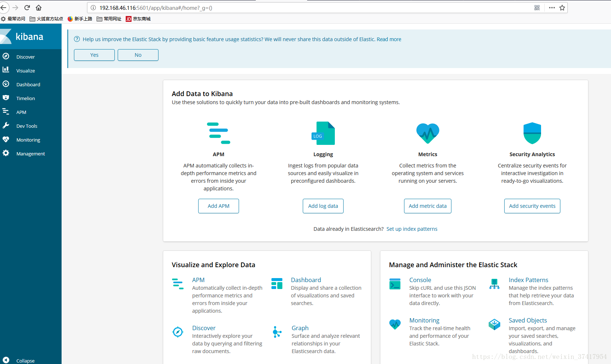Image resolution: width=611 pixels, height=364 pixels.
Task: Click the help question icon in banner
Action: tap(77, 39)
